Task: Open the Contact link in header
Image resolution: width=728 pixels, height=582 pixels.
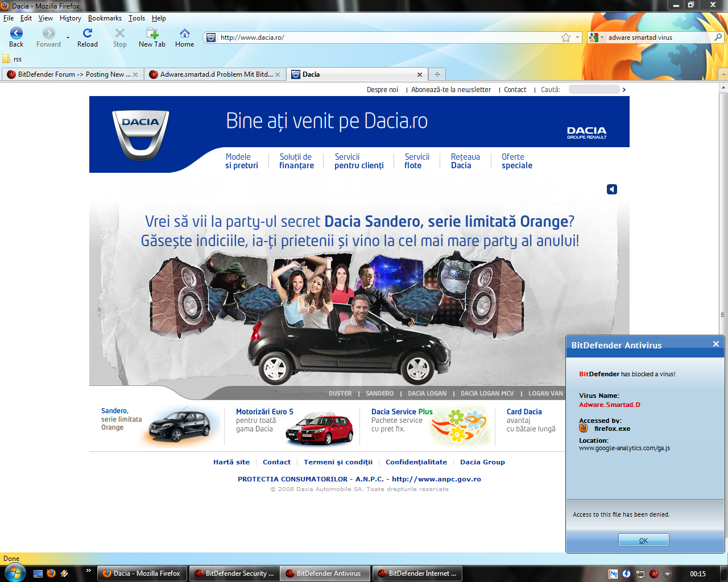Action: pyautogui.click(x=515, y=90)
